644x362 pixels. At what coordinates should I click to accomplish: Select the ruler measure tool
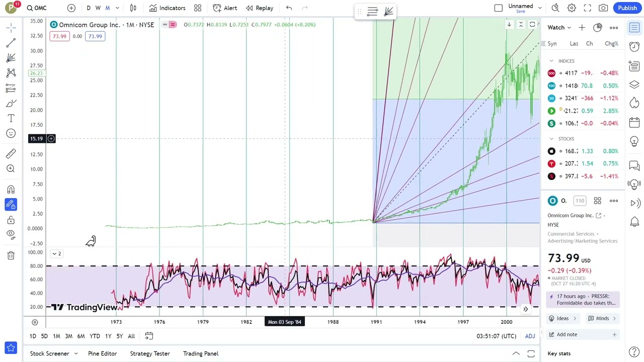click(11, 154)
